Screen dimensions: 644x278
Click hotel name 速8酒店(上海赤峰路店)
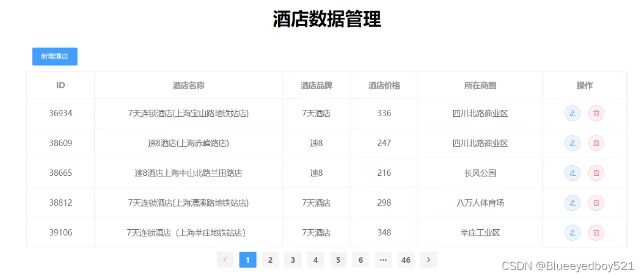189,144
